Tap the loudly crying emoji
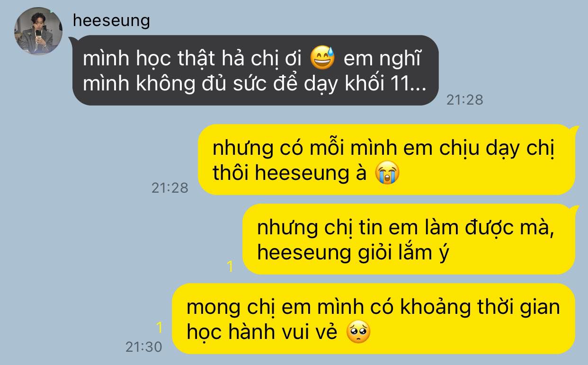 point(387,173)
